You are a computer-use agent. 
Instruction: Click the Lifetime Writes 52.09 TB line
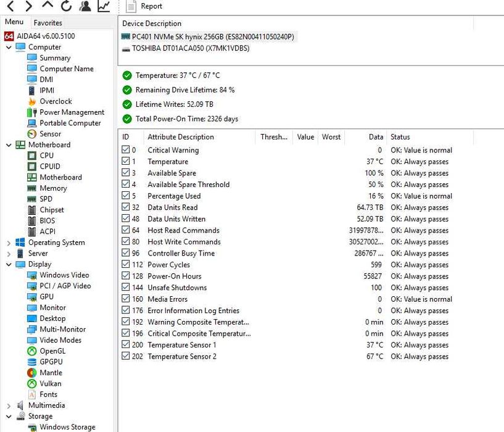(174, 104)
